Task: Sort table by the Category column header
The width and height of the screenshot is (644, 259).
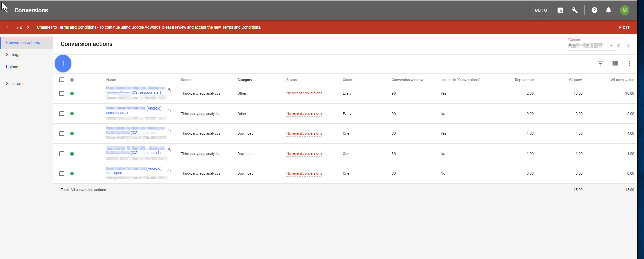Action: pos(245,80)
